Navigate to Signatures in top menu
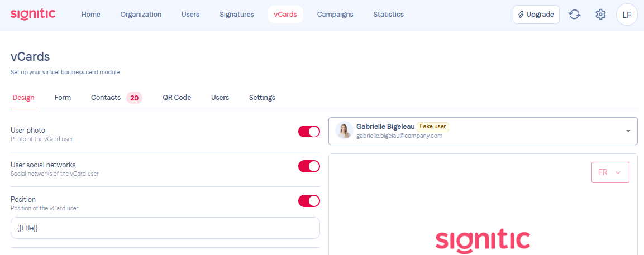Viewport: 644px width, 255px height. coord(237,15)
